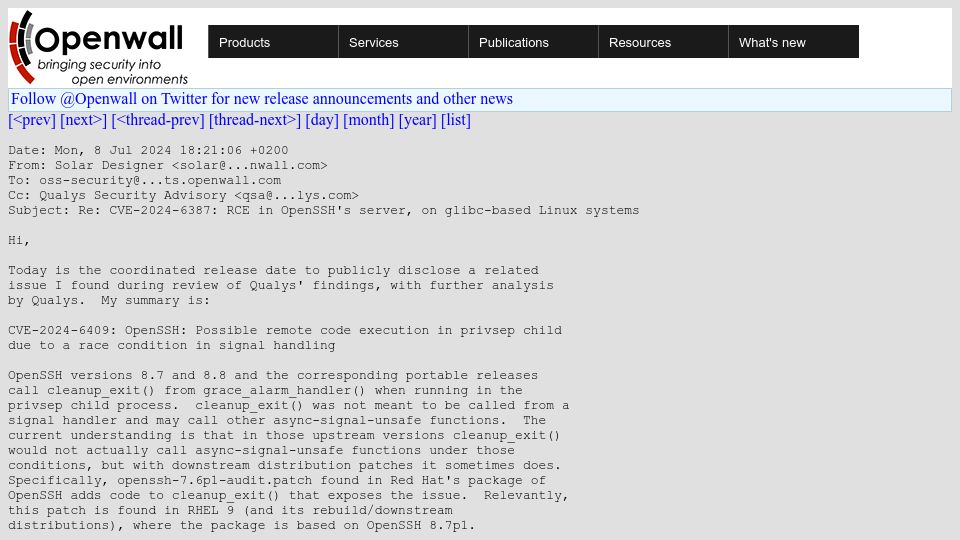This screenshot has height=540, width=960.
Task: Click the line 'Today is the coordinated release date'
Action: pyautogui.click(x=273, y=271)
